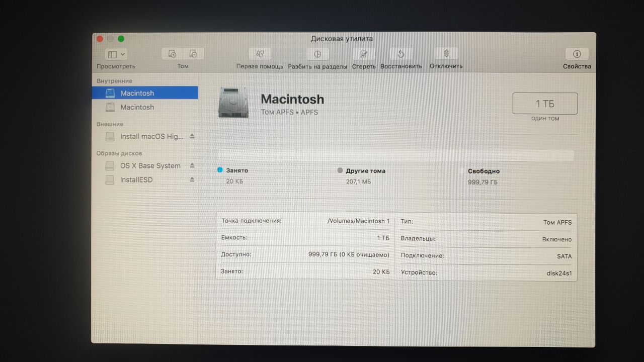Click the remove volume icon

pos(193,54)
